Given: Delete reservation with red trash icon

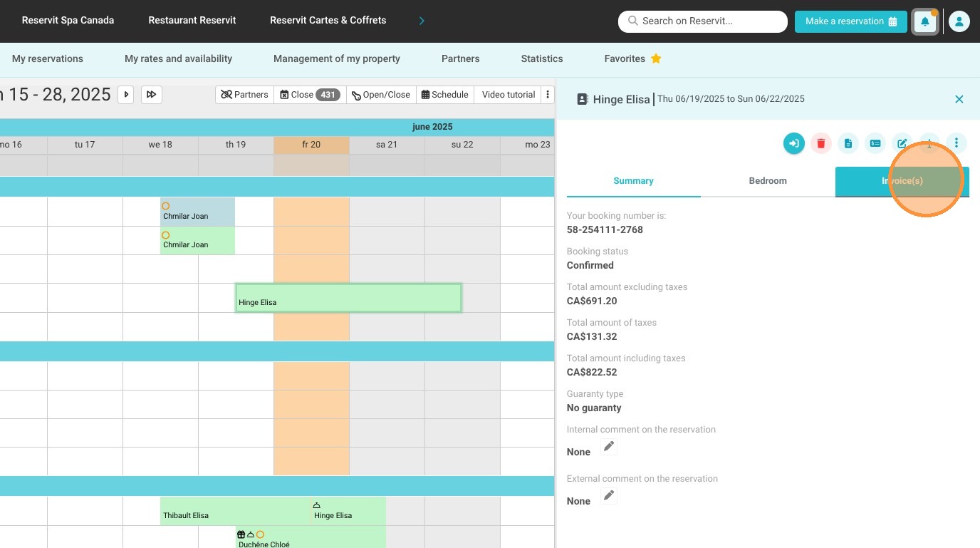Looking at the screenshot, I should click(x=820, y=143).
